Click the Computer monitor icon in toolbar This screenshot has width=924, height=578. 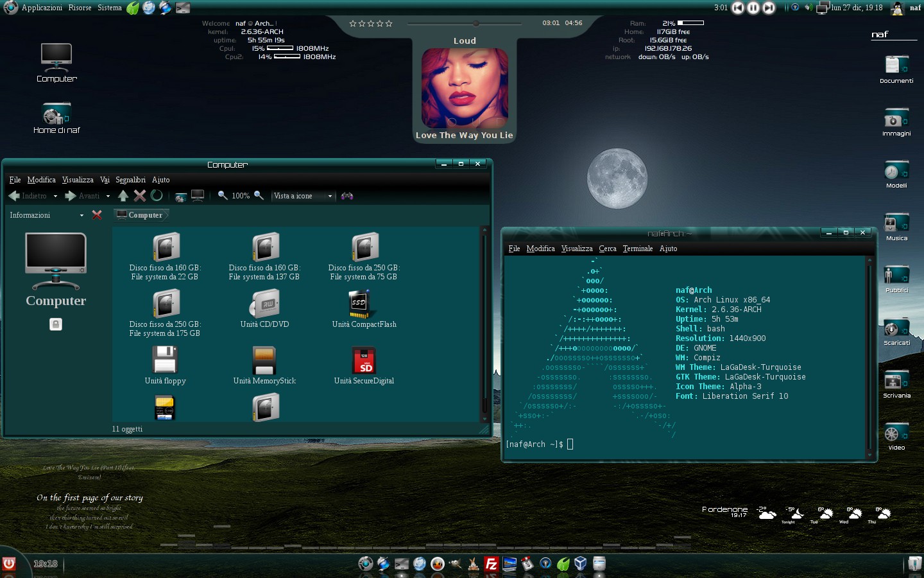(198, 196)
